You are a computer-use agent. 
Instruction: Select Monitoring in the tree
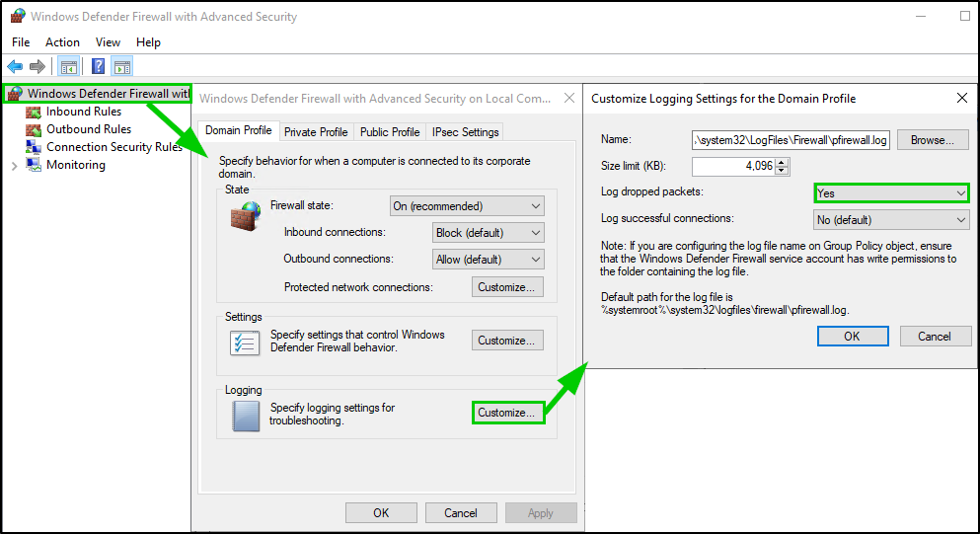pos(76,165)
